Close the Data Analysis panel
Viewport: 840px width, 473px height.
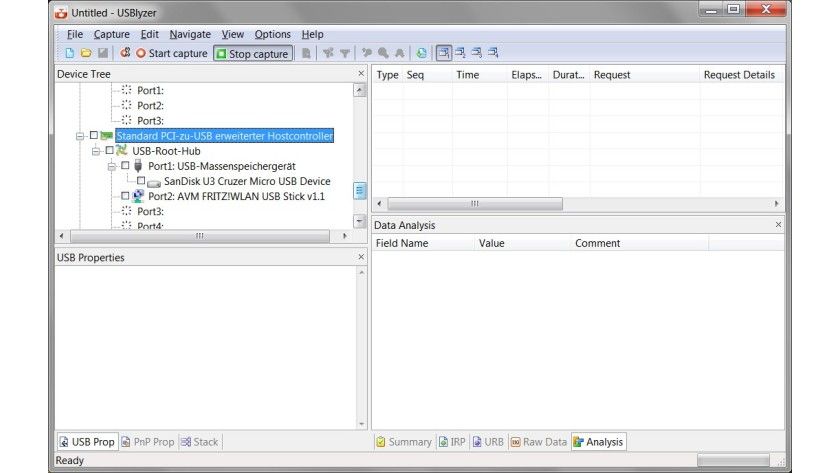tap(778, 224)
